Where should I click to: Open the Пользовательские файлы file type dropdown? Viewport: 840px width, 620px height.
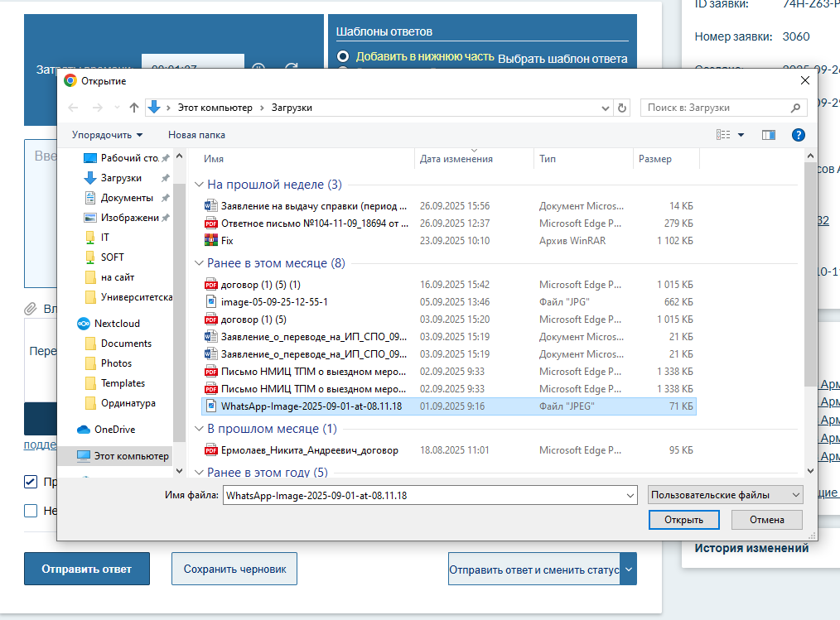tap(725, 495)
